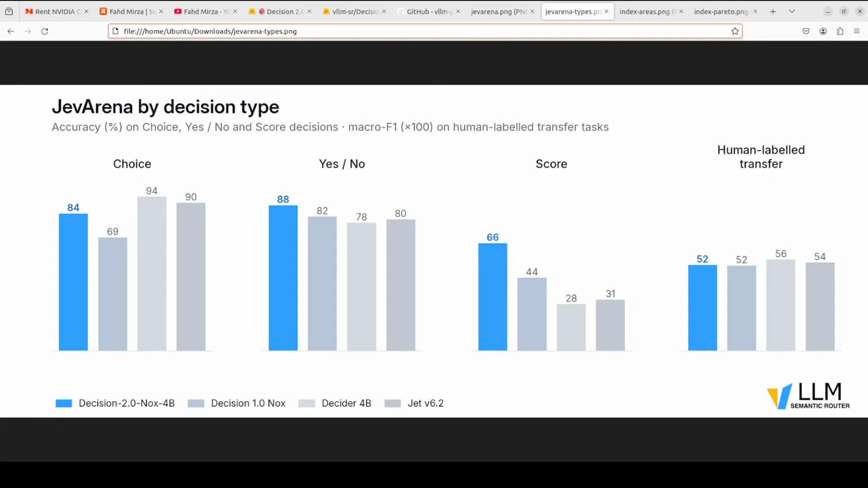The height and width of the screenshot is (488, 868).
Task: Click the blue Decision-2.0-Nox-4B legend swatch
Action: [x=63, y=403]
